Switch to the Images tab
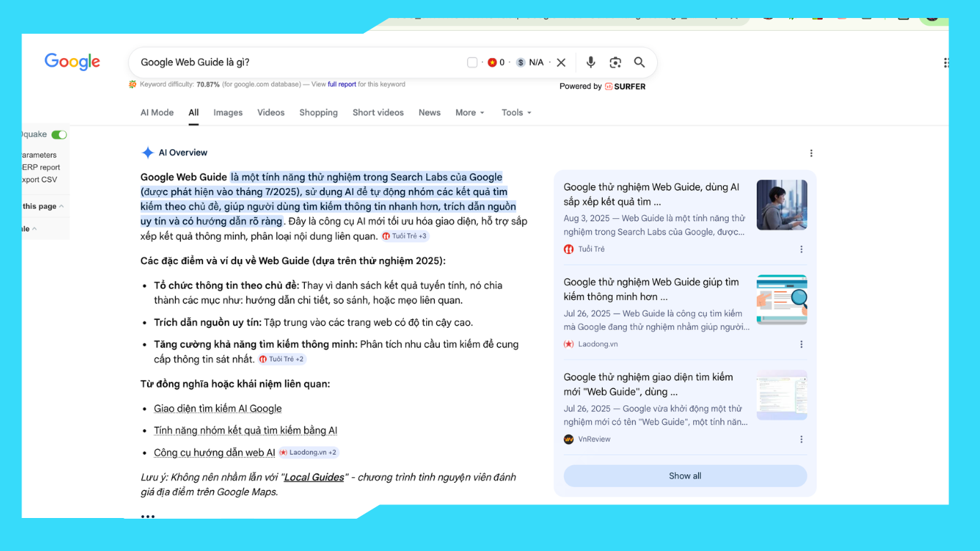 [x=228, y=113]
